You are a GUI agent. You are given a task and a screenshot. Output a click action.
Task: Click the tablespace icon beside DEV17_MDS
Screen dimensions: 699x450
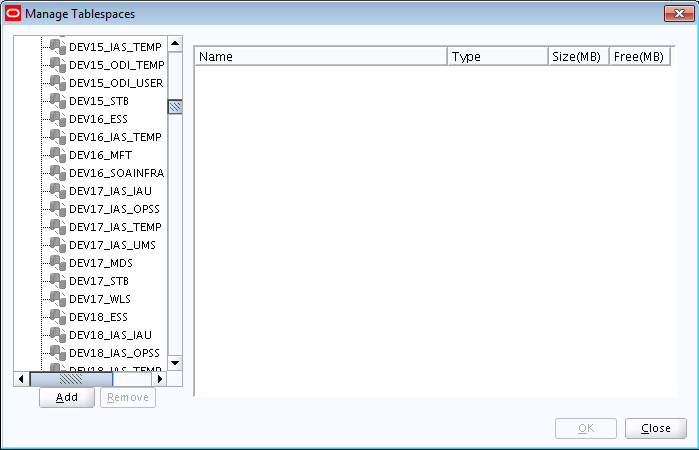coord(58,263)
